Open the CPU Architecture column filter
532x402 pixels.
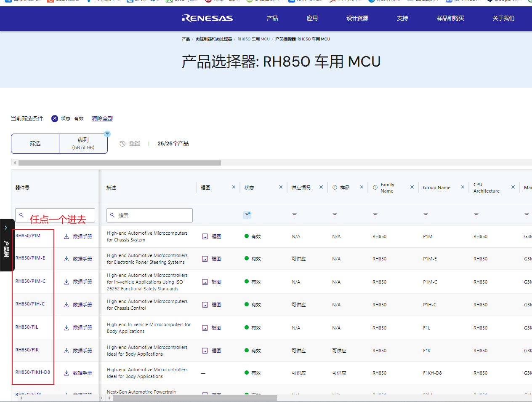pyautogui.click(x=476, y=215)
